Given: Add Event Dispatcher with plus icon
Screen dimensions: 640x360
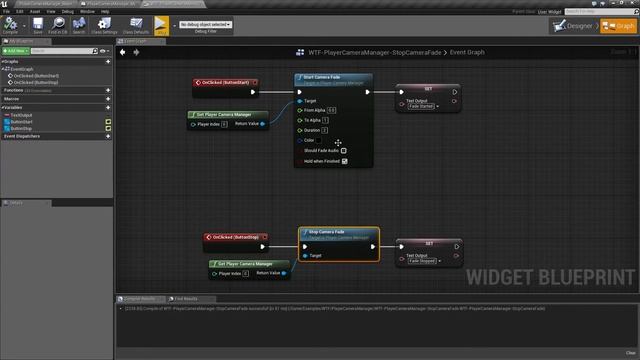Looking at the screenshot, I should click(x=108, y=136).
